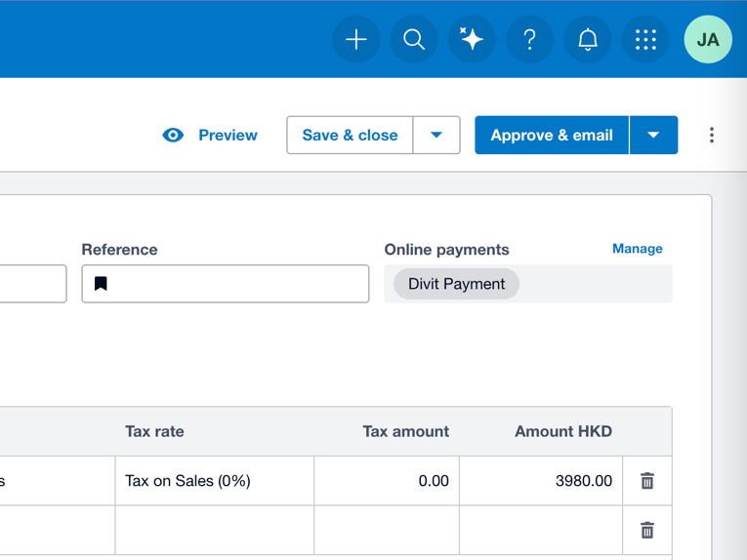
Task: Click the Amount HKD column header
Action: (563, 431)
